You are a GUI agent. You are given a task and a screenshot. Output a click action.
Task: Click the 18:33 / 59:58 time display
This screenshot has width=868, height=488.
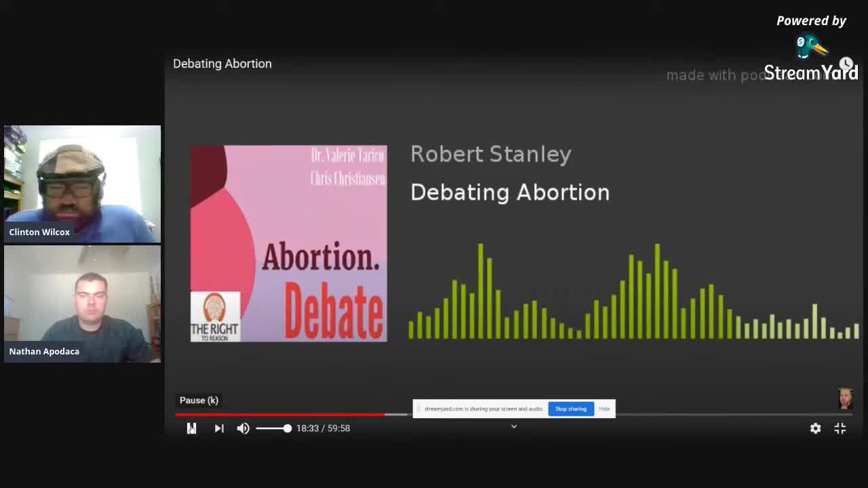pos(323,428)
